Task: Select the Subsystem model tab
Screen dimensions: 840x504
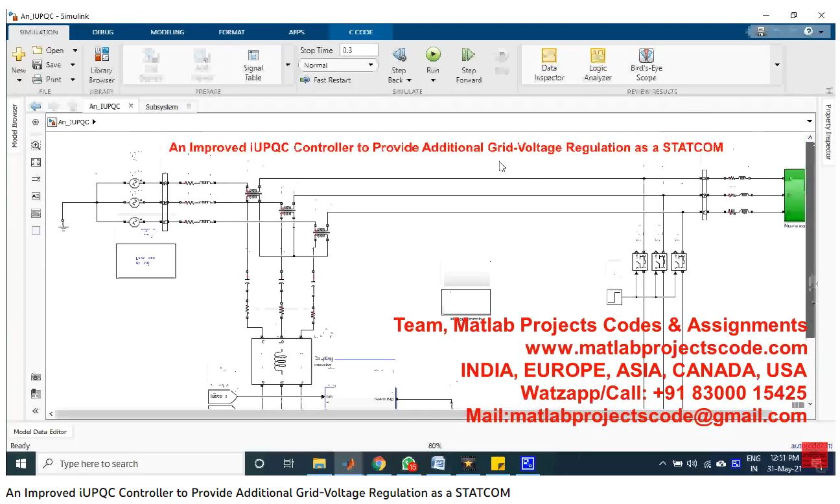Action: [x=161, y=107]
